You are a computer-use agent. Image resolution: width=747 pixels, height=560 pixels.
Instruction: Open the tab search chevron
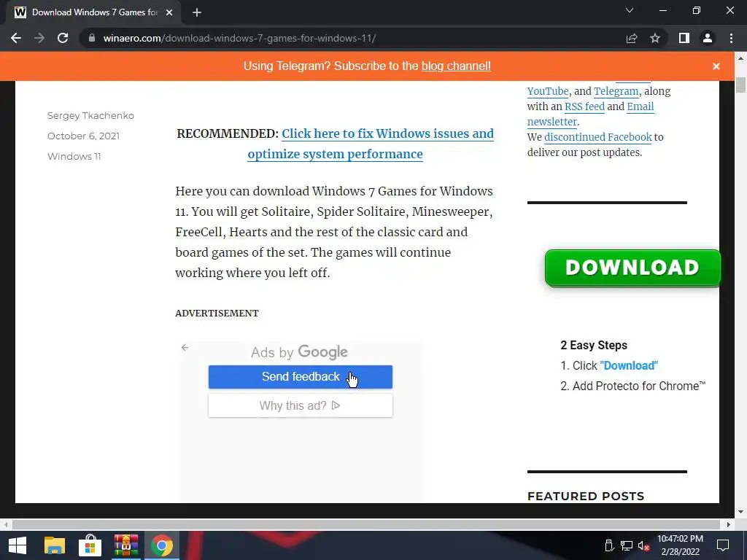[x=630, y=10]
